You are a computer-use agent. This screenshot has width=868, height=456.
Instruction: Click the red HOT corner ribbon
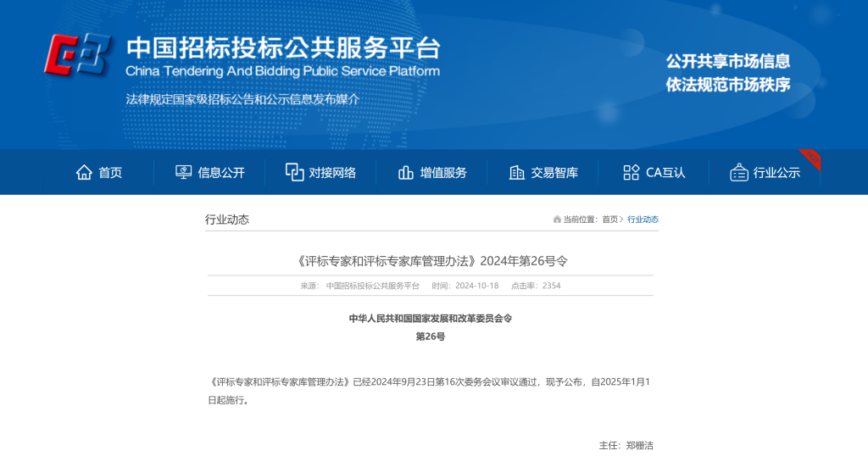(811, 158)
